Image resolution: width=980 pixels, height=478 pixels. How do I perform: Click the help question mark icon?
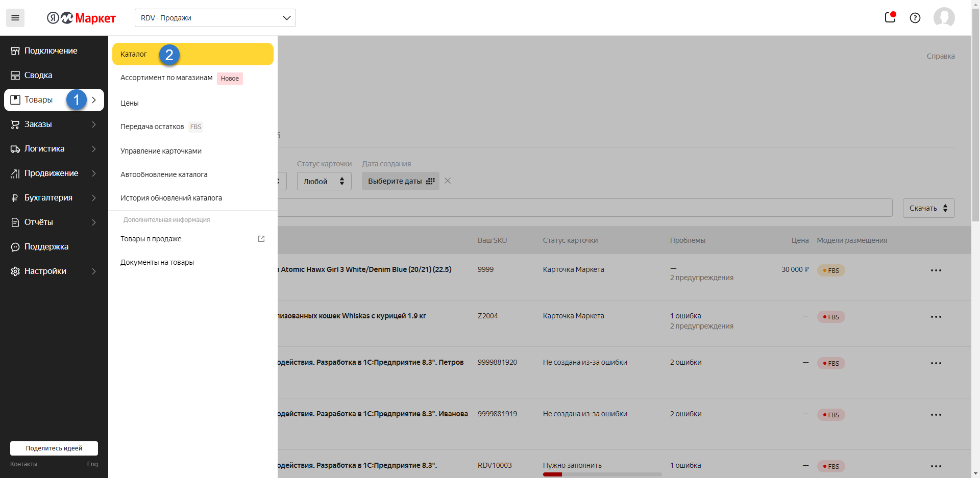pos(915,18)
